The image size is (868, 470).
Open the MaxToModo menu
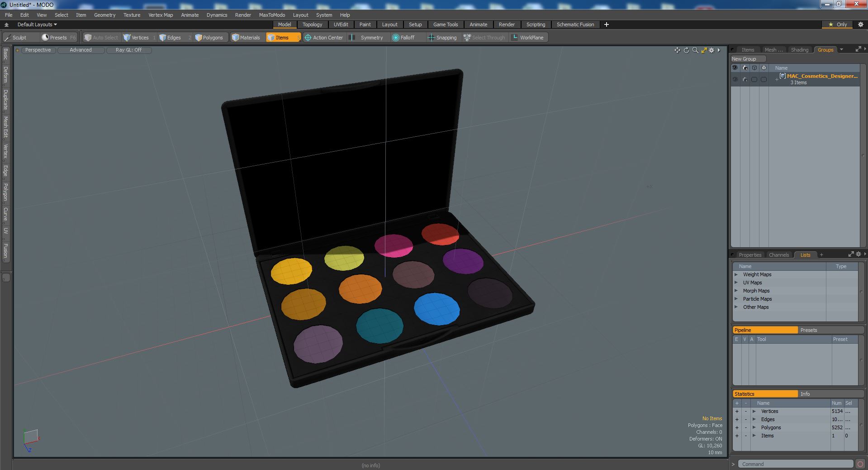272,15
